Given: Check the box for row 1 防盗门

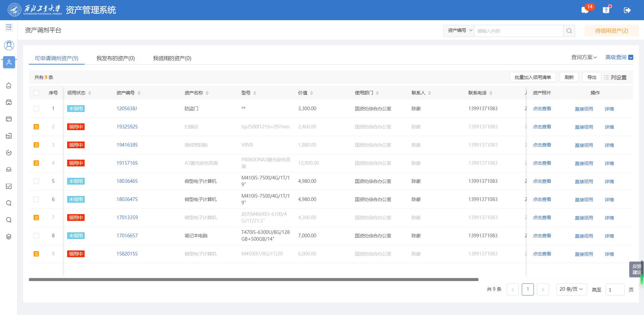Looking at the screenshot, I should point(36,109).
